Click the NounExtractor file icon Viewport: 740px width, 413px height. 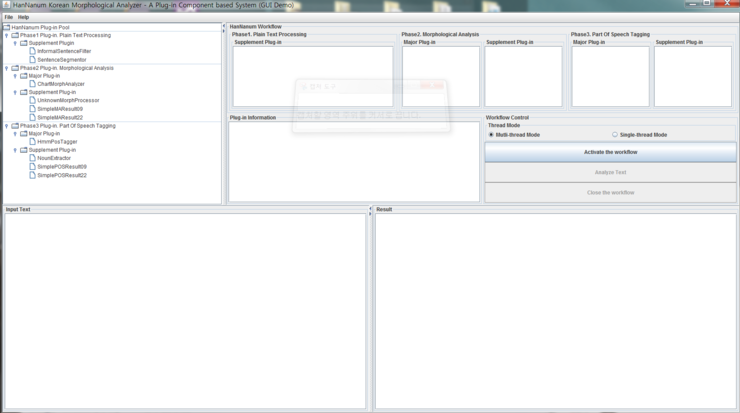[x=33, y=158]
